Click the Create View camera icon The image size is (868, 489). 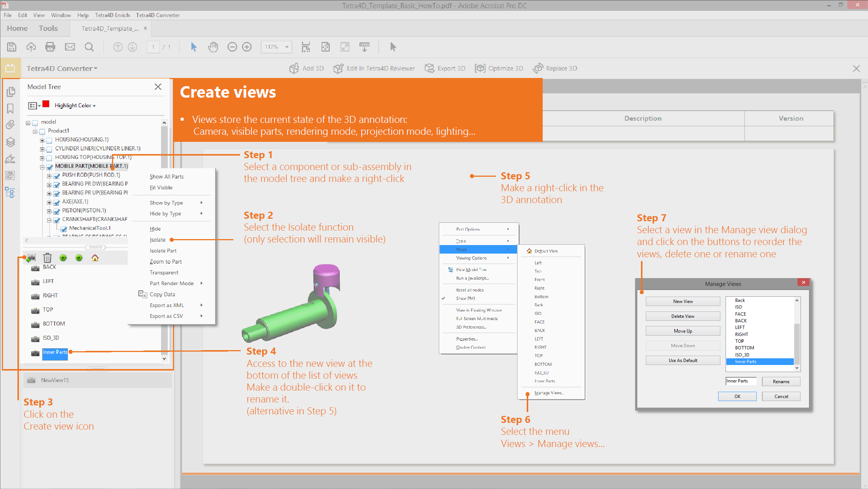(31, 258)
